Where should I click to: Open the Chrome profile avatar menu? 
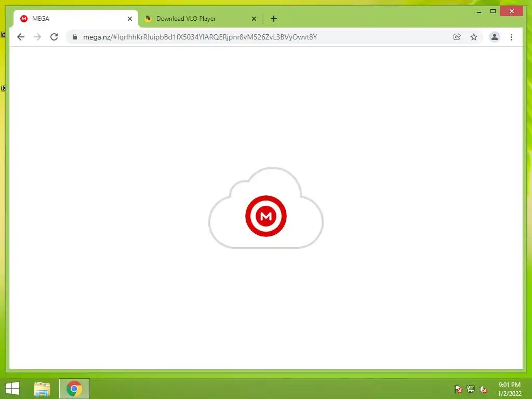point(495,37)
